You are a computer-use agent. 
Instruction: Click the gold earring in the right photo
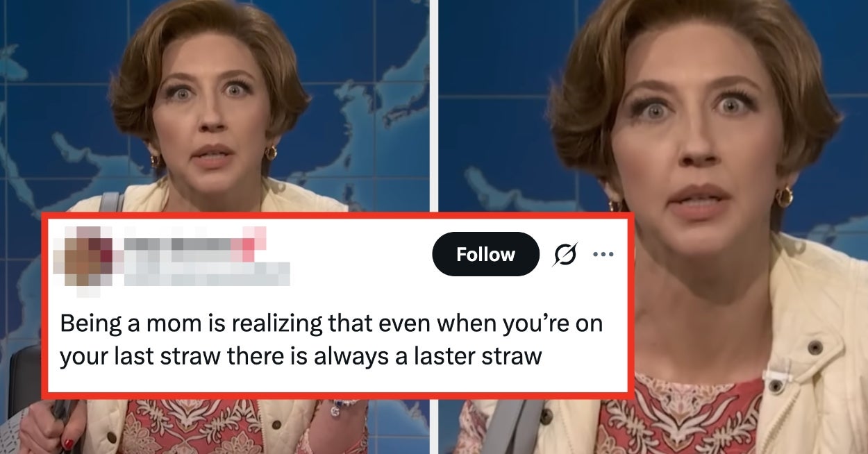click(784, 196)
